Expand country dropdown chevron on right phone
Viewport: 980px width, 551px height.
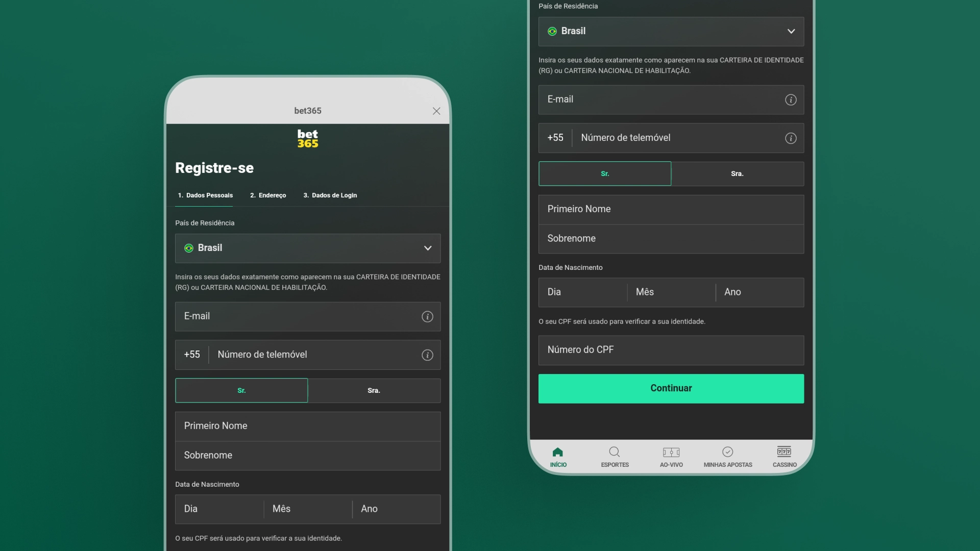[791, 31]
